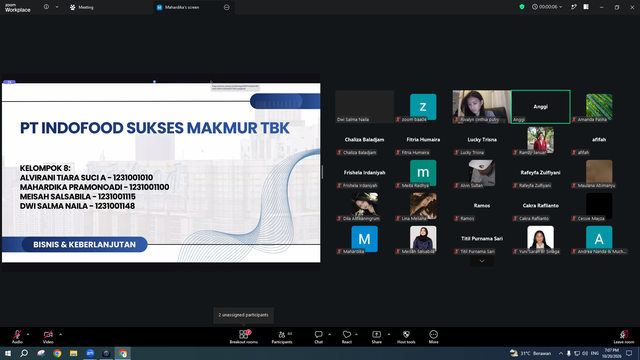Open the More options menu

(433, 337)
